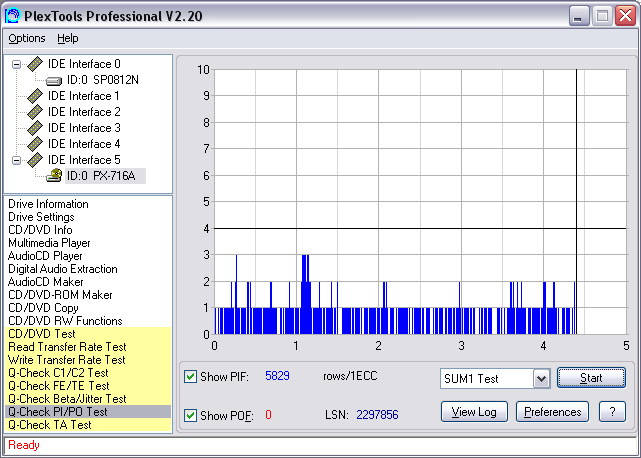Image resolution: width=641 pixels, height=458 pixels.
Task: Select CD/DVD Test entry
Action: pyautogui.click(x=88, y=334)
